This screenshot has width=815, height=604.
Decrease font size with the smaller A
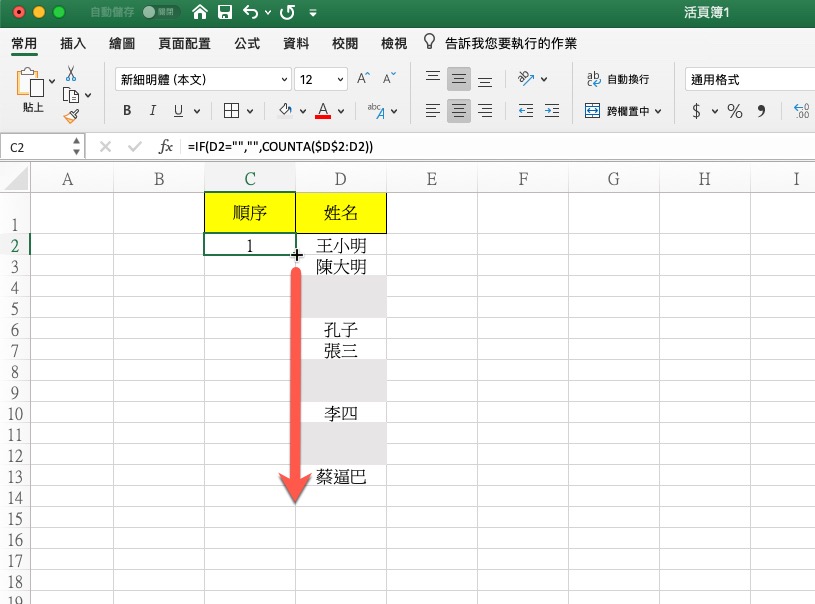pyautogui.click(x=389, y=78)
